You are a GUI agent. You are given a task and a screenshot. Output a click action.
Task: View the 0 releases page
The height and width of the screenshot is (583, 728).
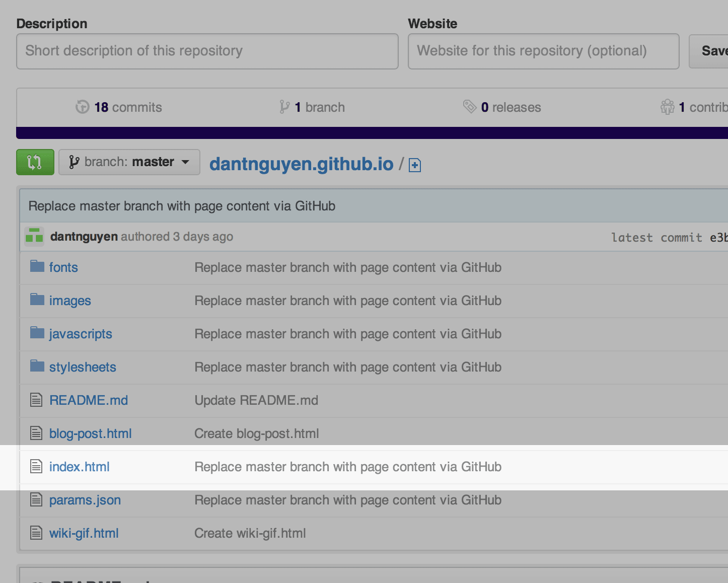click(511, 107)
